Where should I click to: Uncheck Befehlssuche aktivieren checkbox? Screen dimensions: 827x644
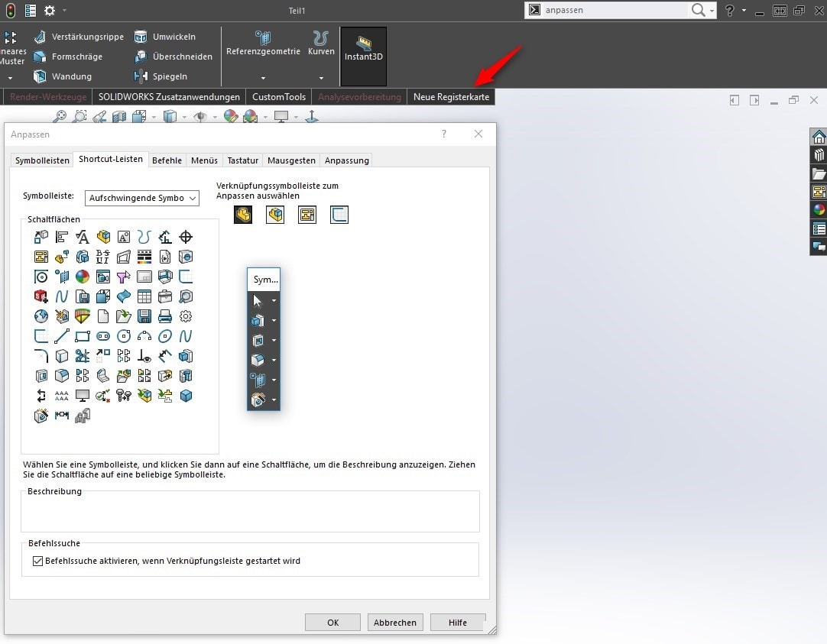(37, 561)
